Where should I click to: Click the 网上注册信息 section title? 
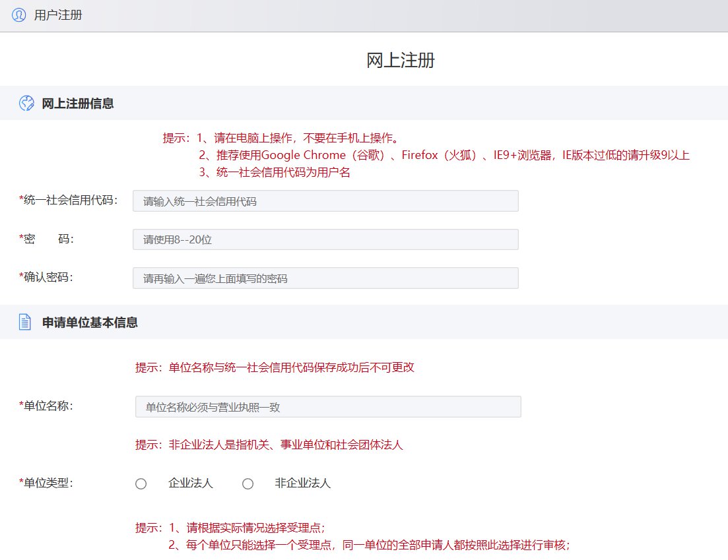(78, 104)
